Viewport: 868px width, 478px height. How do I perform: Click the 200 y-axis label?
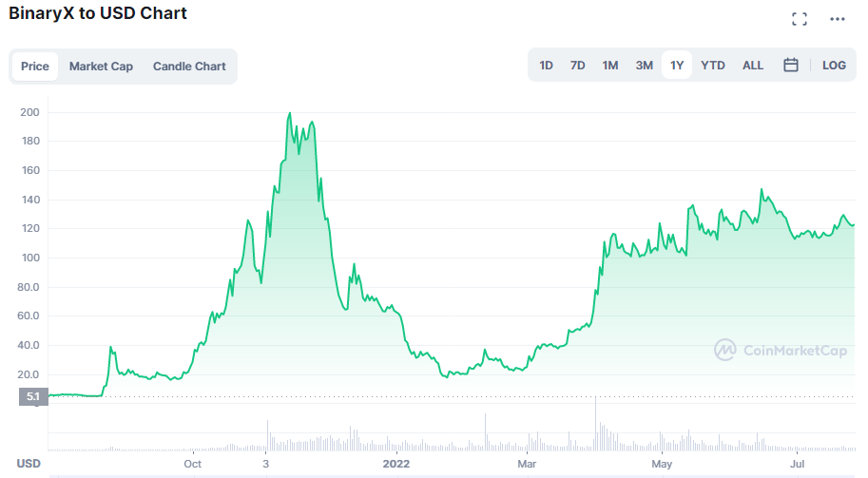coord(29,112)
